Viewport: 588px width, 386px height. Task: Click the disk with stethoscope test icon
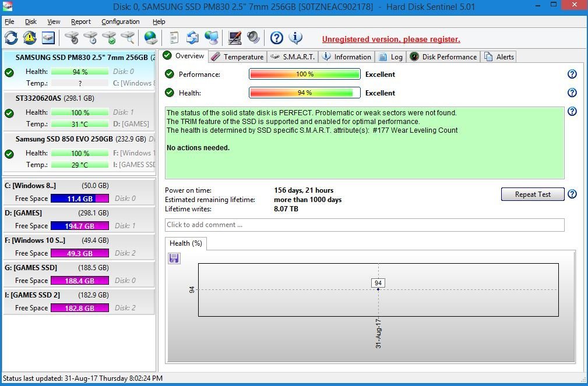pyautogui.click(x=72, y=38)
